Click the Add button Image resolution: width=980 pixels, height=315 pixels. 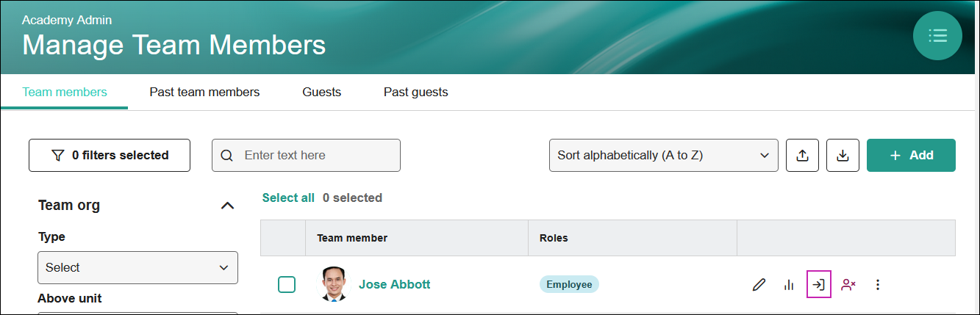[x=911, y=156]
